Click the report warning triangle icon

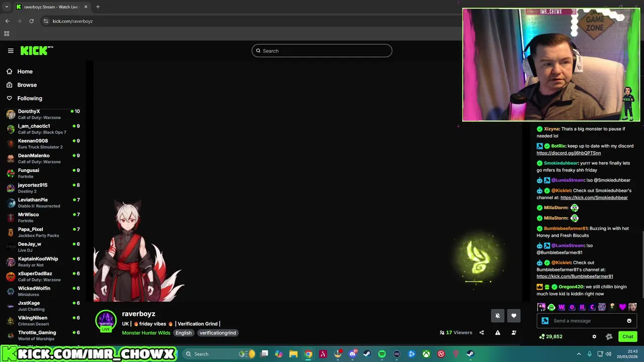(x=498, y=332)
